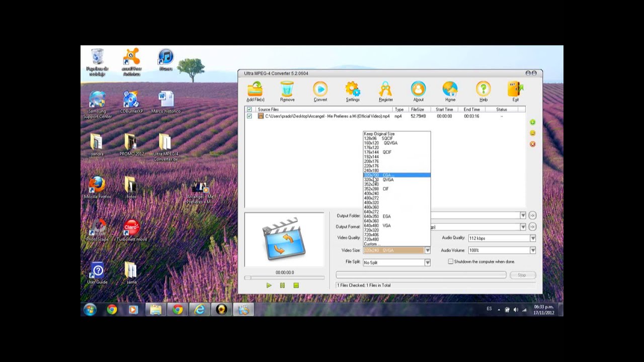Select Custom... in the size list
The height and width of the screenshot is (362, 644).
pos(397,244)
